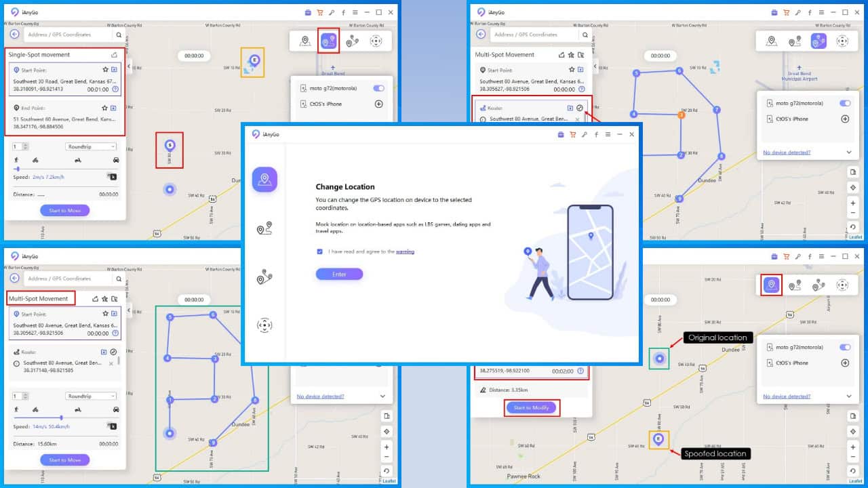Click locate-me crosshair in upper-right window map controls
Viewport: 868px width, 488px height.
853,187
